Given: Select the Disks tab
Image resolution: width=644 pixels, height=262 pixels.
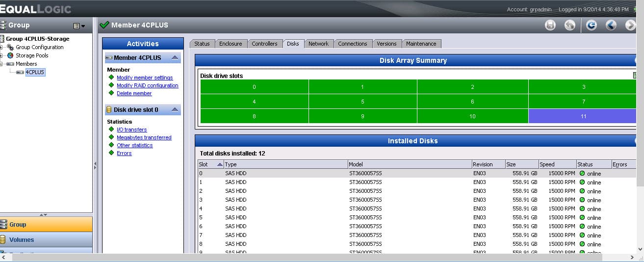Looking at the screenshot, I should [293, 44].
